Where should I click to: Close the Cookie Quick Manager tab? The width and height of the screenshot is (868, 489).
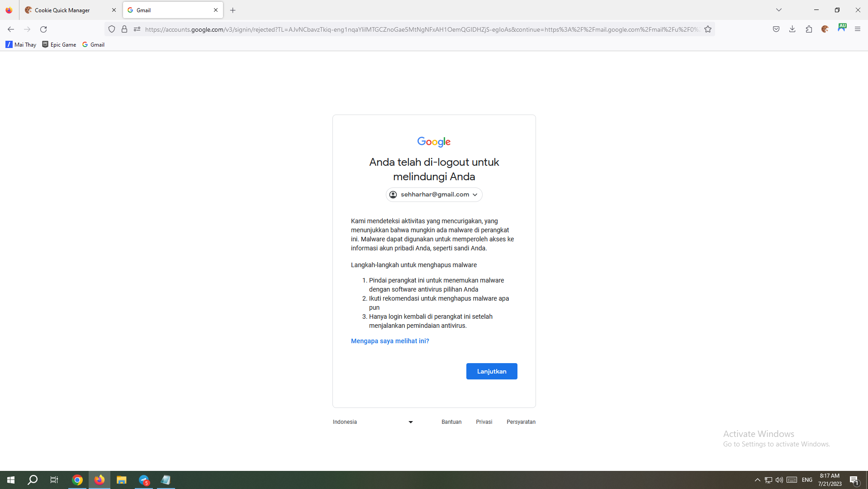point(114,10)
